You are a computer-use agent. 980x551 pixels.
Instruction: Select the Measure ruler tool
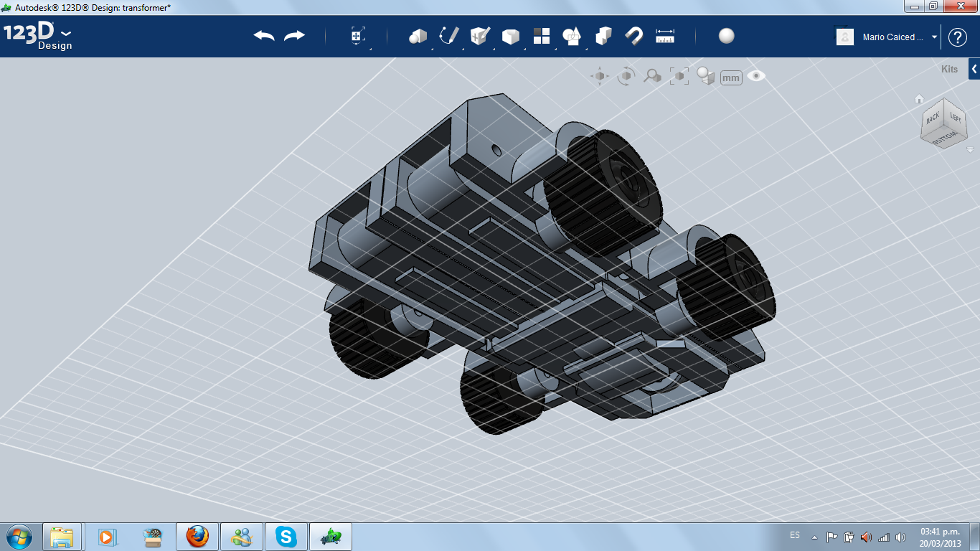665,36
